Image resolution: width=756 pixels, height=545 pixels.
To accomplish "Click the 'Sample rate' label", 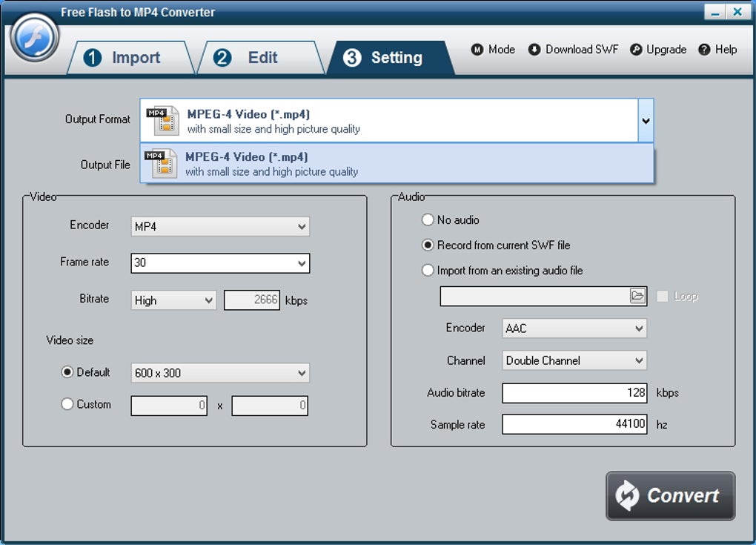I will click(x=457, y=424).
